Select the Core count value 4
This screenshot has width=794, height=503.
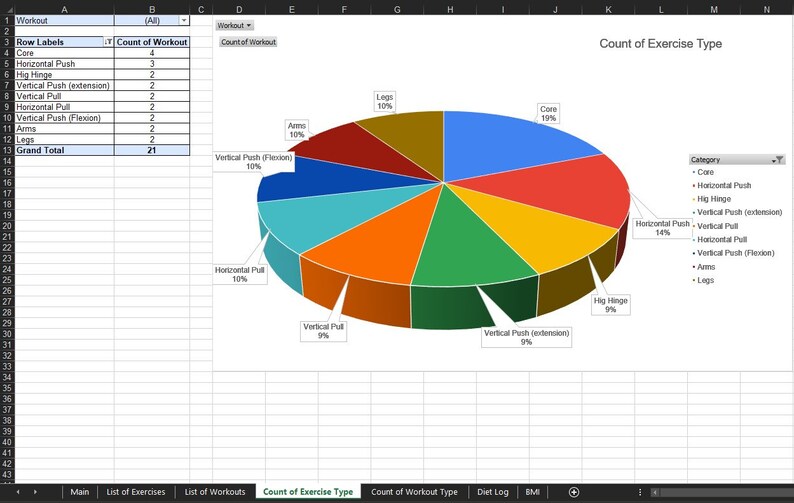(152, 53)
